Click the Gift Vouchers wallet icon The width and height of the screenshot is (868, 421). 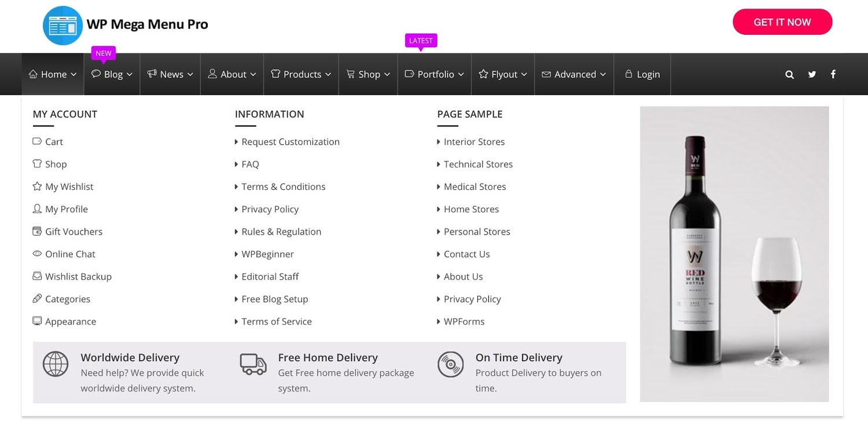pos(37,232)
